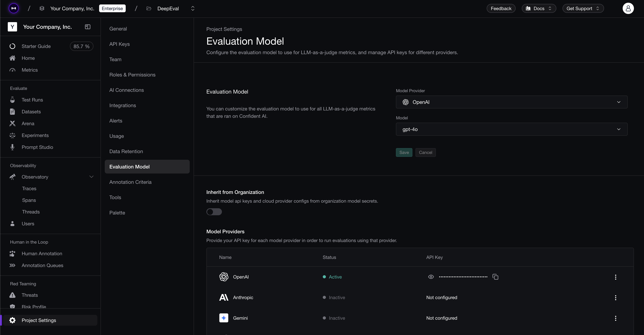This screenshot has width=644, height=335.
Task: Open the API Keys settings tab
Action: pos(119,44)
